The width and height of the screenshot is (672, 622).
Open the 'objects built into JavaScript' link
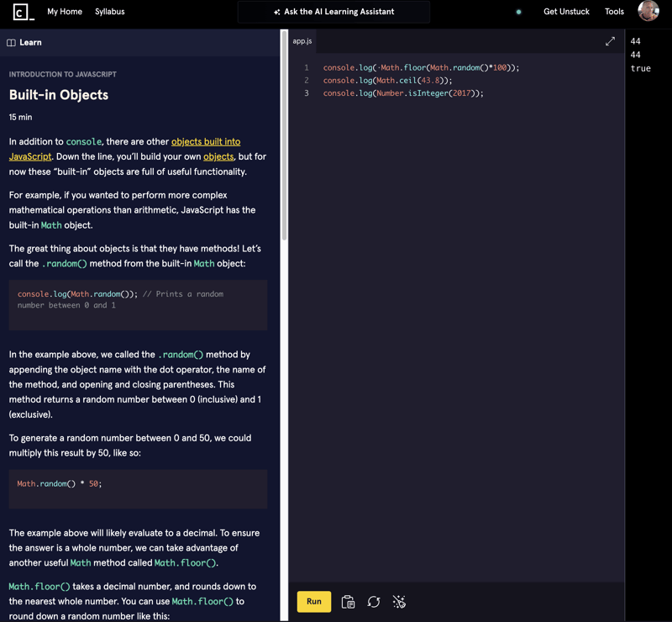(x=205, y=142)
